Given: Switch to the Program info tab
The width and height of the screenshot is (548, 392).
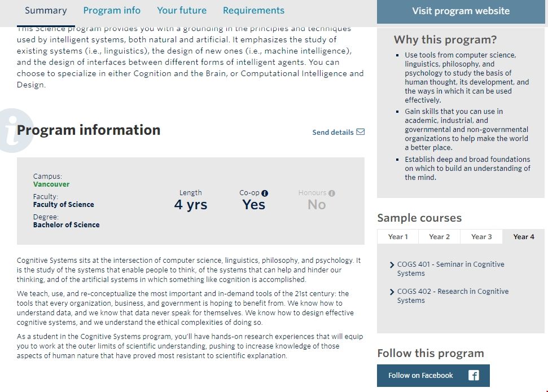Looking at the screenshot, I should tap(112, 11).
